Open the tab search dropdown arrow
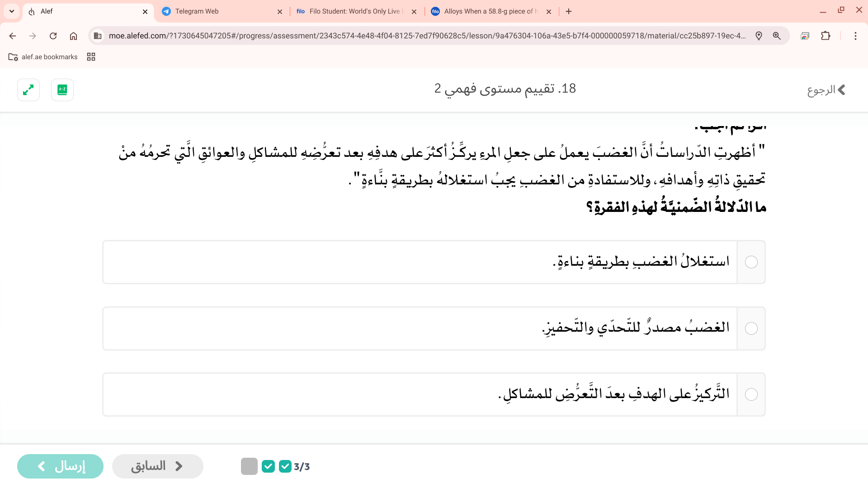 12,11
